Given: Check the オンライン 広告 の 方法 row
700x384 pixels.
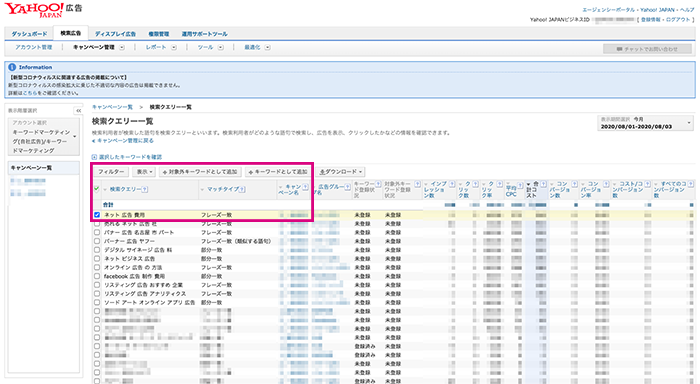Looking at the screenshot, I should pyautogui.click(x=97, y=267).
